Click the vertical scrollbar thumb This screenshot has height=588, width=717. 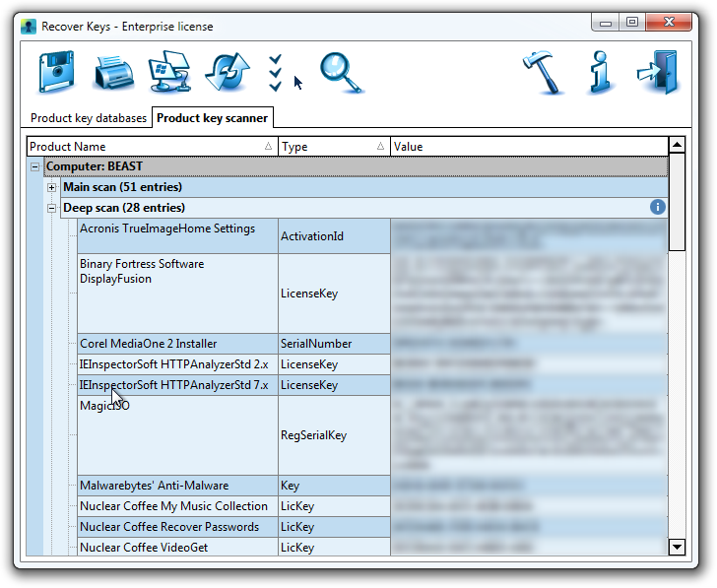point(677,202)
